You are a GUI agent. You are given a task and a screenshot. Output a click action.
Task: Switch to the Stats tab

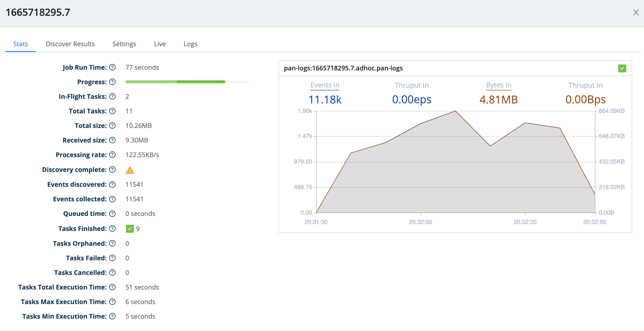pyautogui.click(x=20, y=44)
